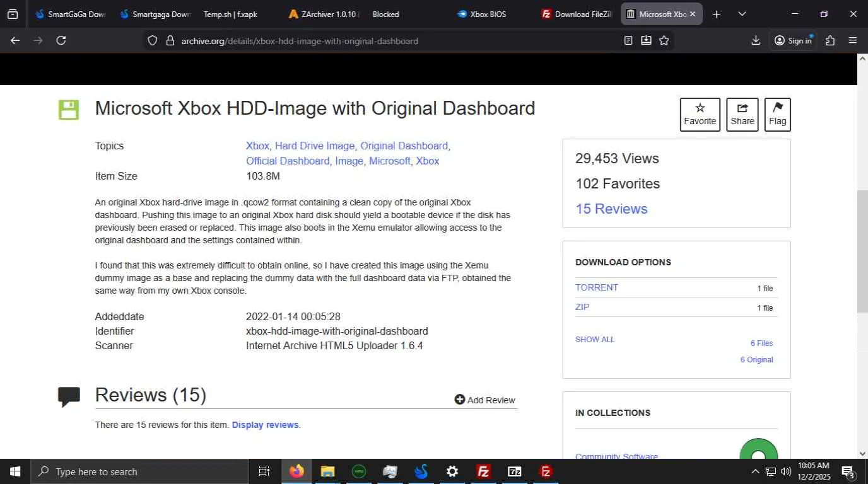Image resolution: width=868 pixels, height=484 pixels.
Task: Open Settings gear on the taskbar
Action: [452, 471]
